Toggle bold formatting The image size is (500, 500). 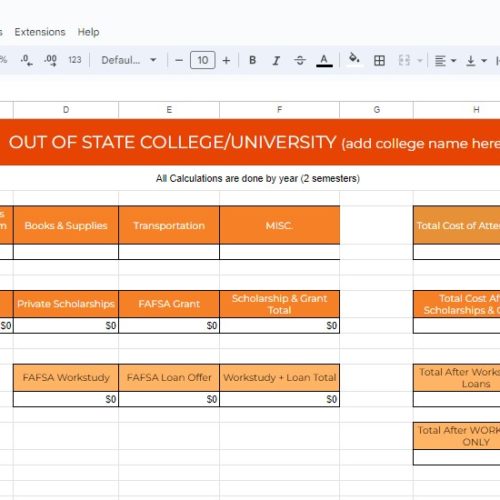[253, 60]
